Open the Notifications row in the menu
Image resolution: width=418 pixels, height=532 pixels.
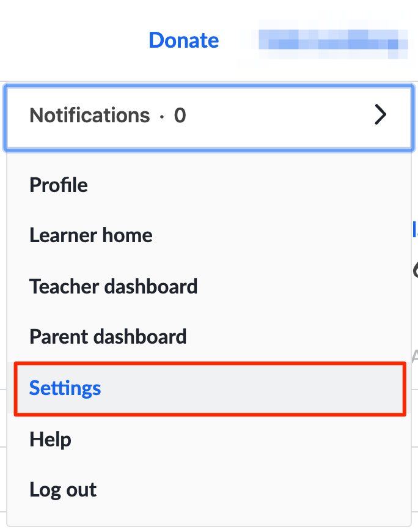click(x=208, y=116)
